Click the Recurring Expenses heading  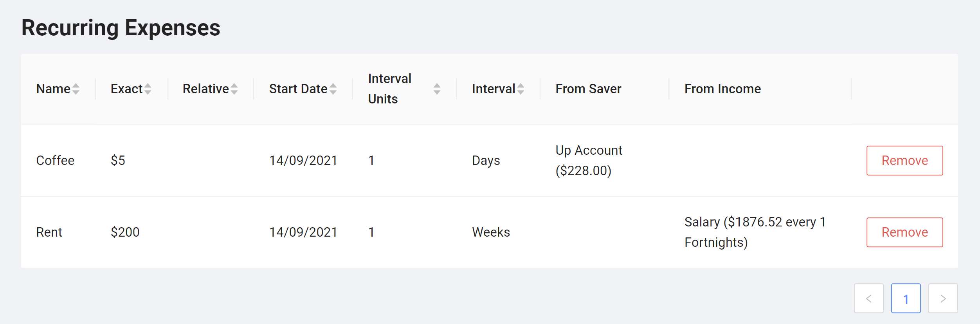pos(121,28)
